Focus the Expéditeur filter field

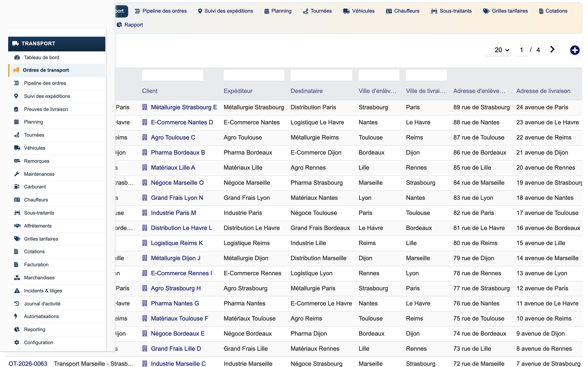point(254,75)
